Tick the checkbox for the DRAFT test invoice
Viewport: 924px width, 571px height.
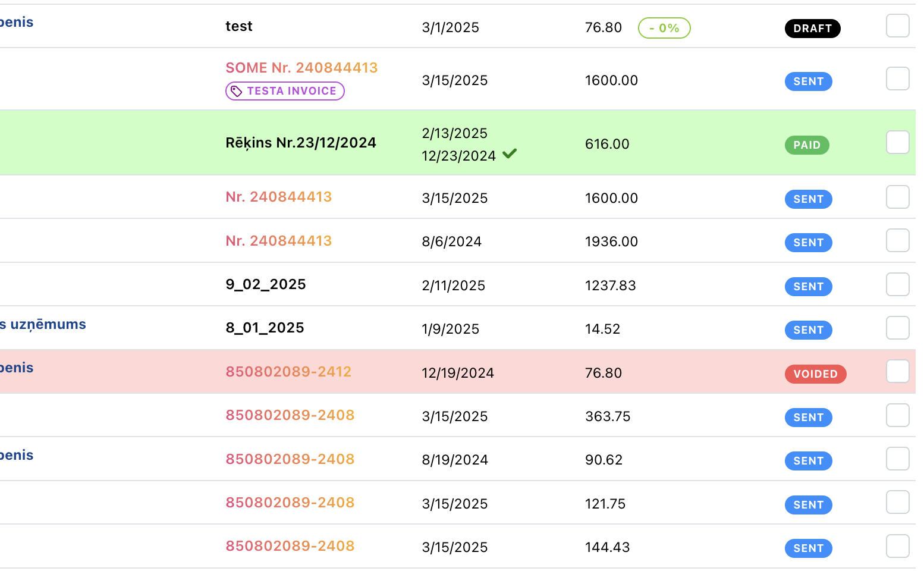[897, 26]
